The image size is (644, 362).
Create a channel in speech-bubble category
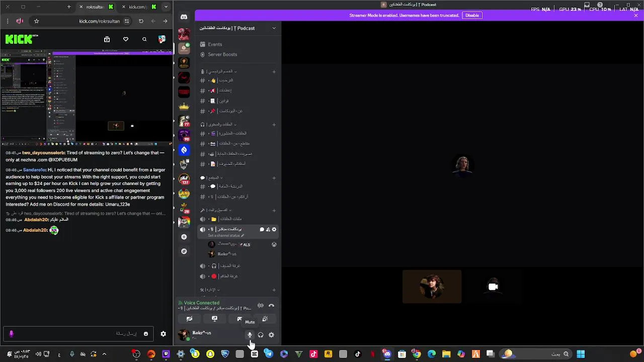[x=274, y=178]
